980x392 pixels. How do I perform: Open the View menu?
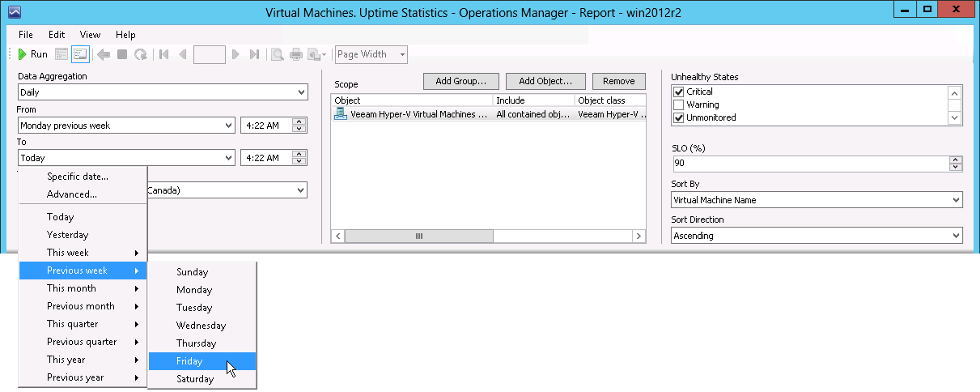(90, 35)
